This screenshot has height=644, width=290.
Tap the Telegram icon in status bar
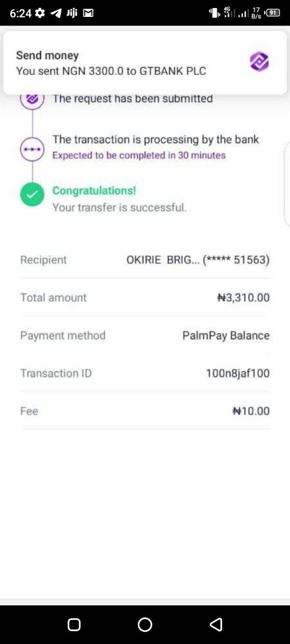coord(56,13)
